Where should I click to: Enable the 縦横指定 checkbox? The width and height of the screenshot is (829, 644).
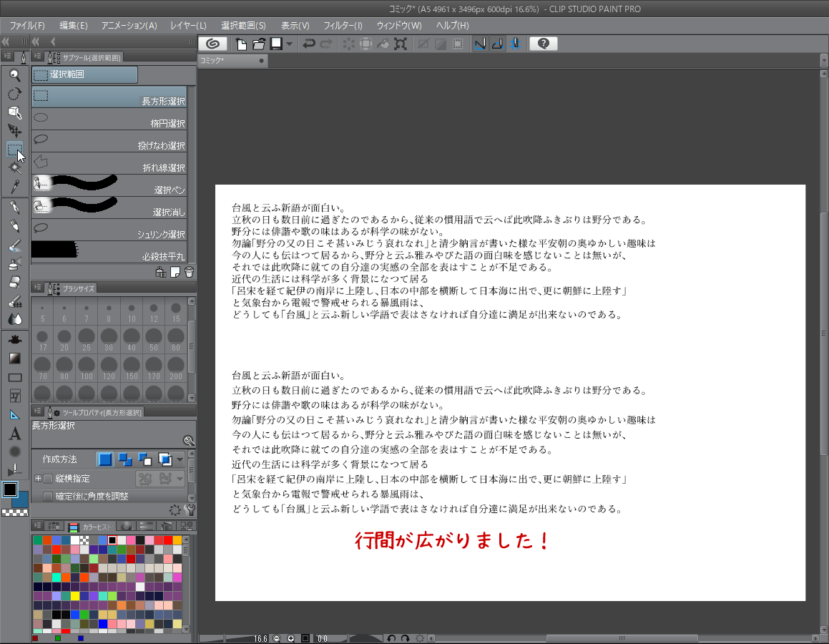coord(49,479)
